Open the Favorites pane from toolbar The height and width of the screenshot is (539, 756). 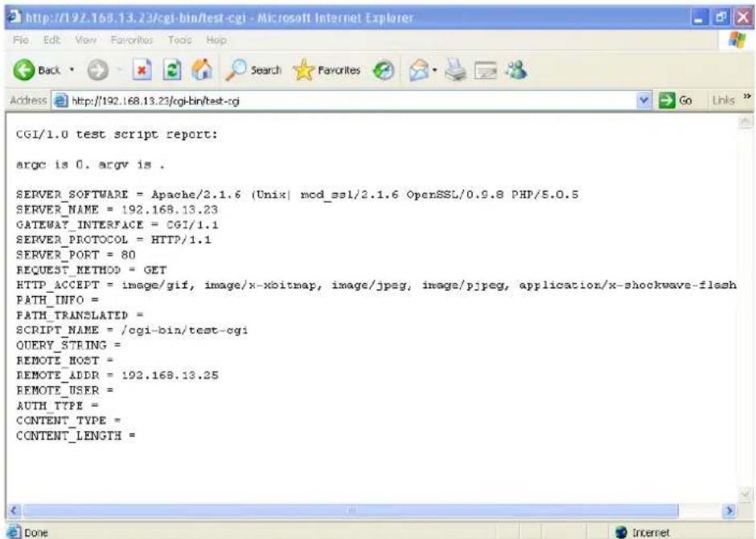pos(327,70)
